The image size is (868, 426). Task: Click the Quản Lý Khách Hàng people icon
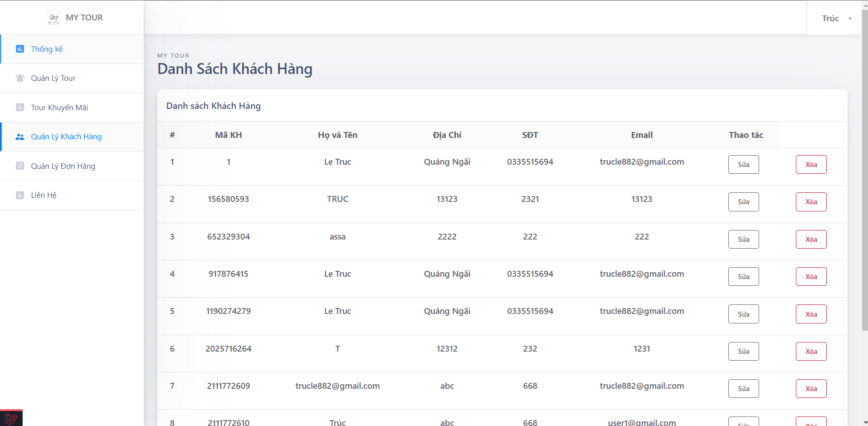pyautogui.click(x=20, y=137)
